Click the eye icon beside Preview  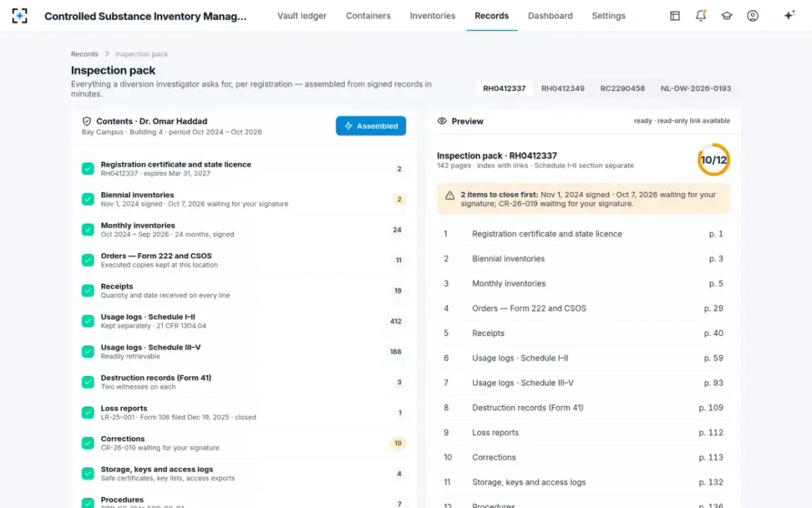point(442,121)
